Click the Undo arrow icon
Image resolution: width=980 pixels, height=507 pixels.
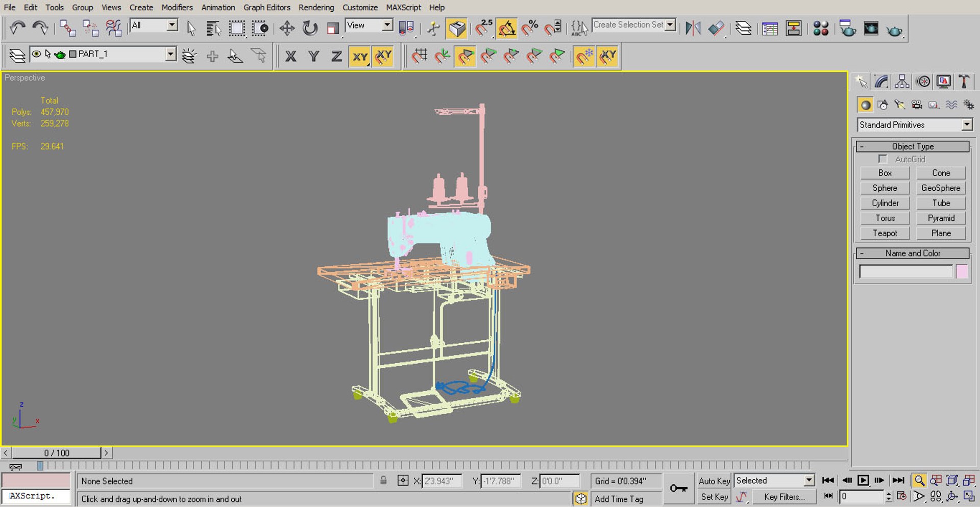18,28
